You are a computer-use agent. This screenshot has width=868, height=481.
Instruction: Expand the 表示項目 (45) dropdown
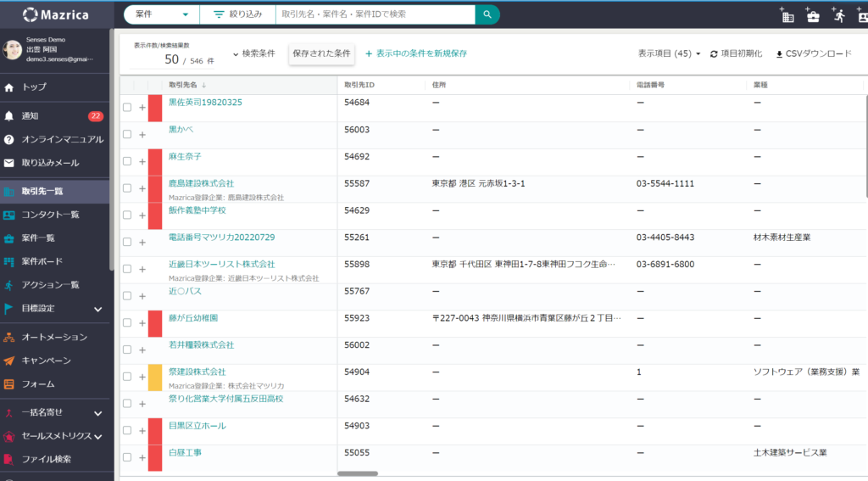click(669, 53)
